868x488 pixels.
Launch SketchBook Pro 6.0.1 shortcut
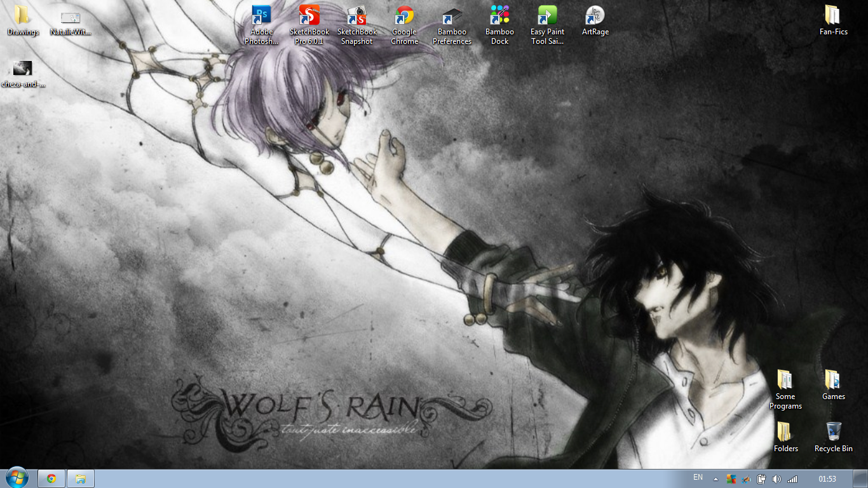pos(309,16)
